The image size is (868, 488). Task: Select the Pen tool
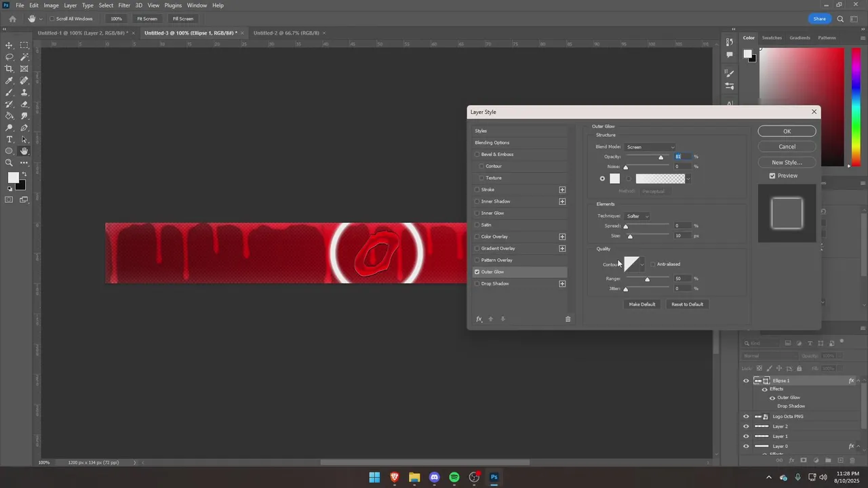pyautogui.click(x=24, y=127)
